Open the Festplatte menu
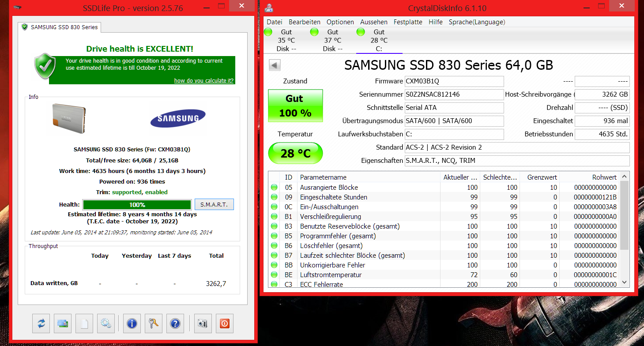644x346 pixels. point(408,22)
